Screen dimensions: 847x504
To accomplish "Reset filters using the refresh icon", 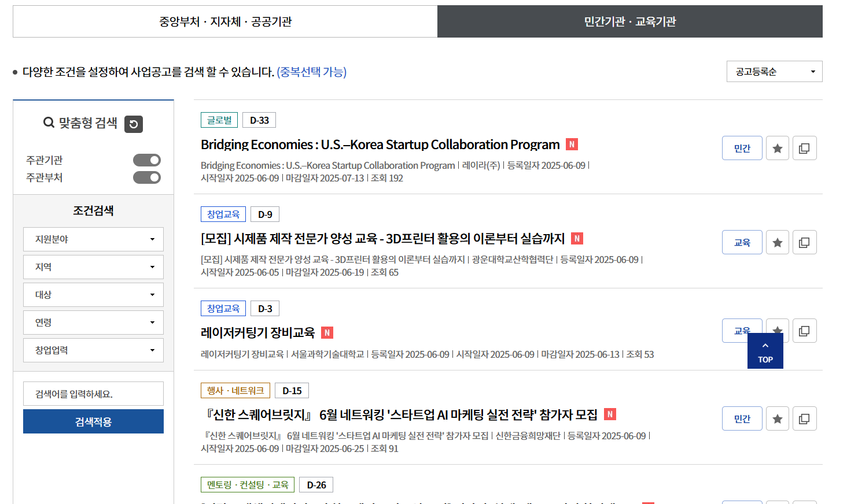I will tap(133, 124).
